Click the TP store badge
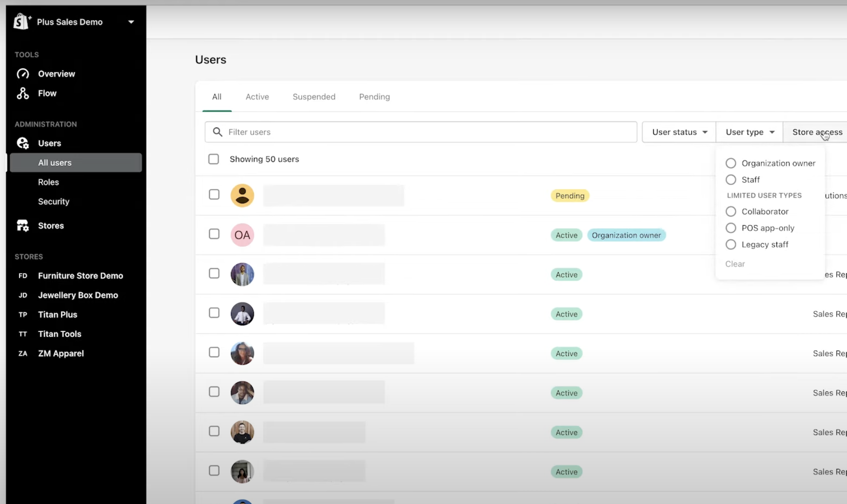 pyautogui.click(x=23, y=315)
